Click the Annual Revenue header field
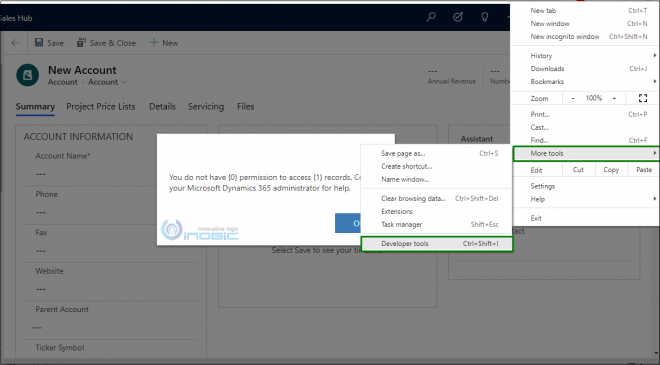This screenshot has height=365, width=660. pyautogui.click(x=452, y=76)
